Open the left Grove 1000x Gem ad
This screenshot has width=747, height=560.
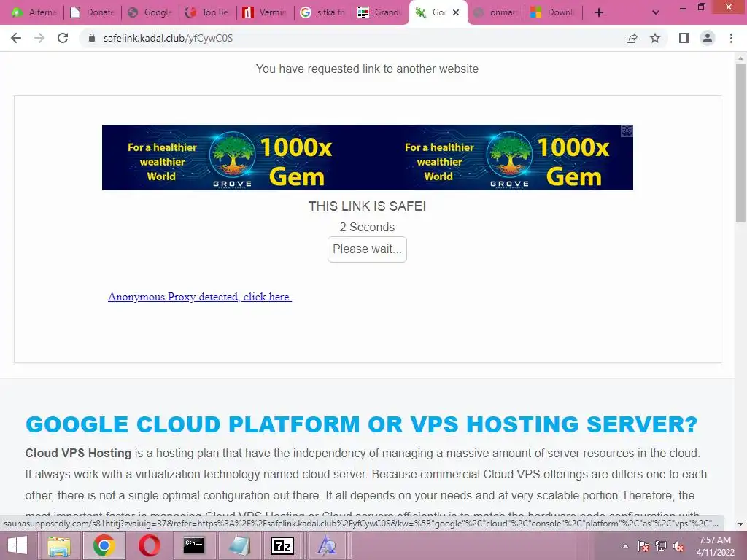(229, 157)
